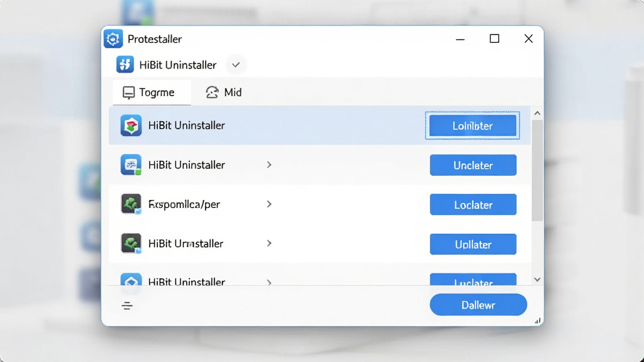The height and width of the screenshot is (362, 644).
Task: Select the highlighted 'HiBit Uninstaller' row text
Action: tap(186, 125)
